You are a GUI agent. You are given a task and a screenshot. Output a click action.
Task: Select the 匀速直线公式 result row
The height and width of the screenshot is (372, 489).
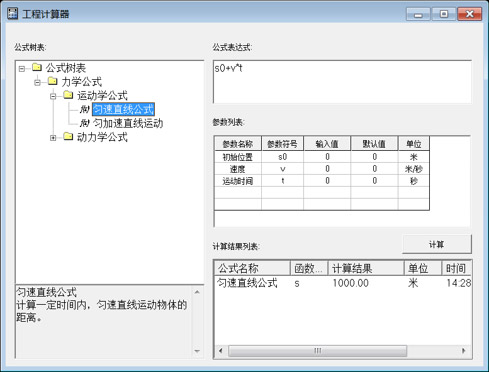(343, 283)
